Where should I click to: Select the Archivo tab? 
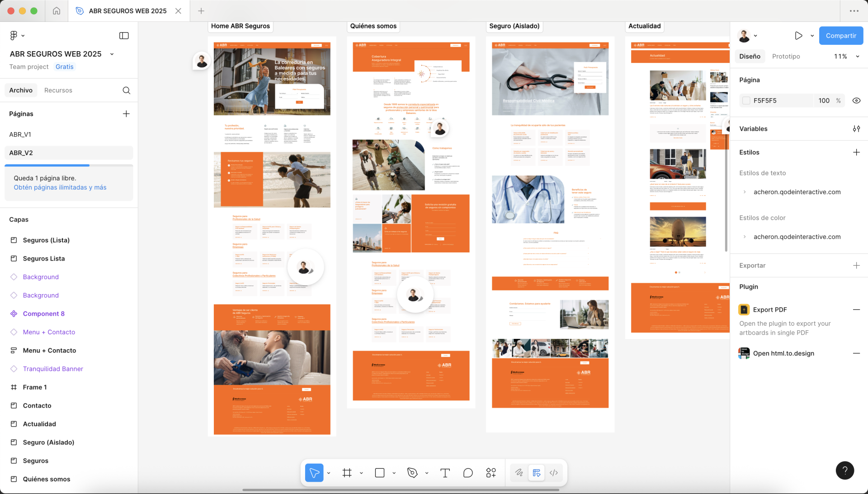point(21,90)
